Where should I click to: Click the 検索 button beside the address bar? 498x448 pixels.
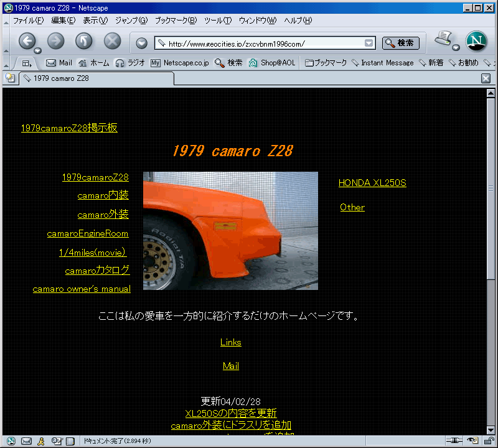401,43
